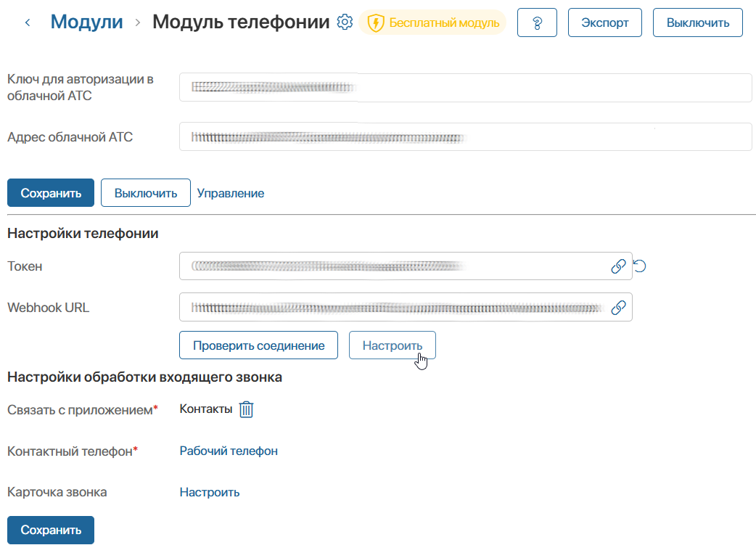The width and height of the screenshot is (756, 553).
Task: Click the Модуль телефонии page title
Action: [x=241, y=22]
